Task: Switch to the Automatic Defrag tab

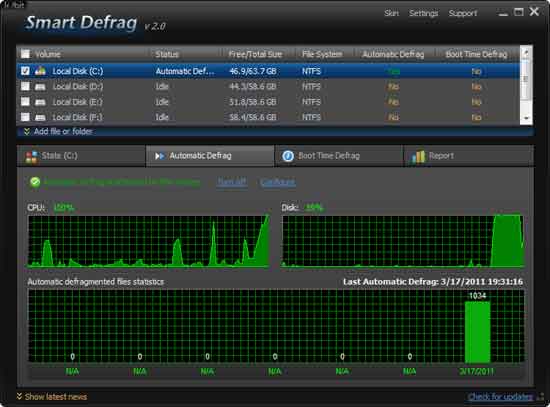Action: tap(210, 156)
